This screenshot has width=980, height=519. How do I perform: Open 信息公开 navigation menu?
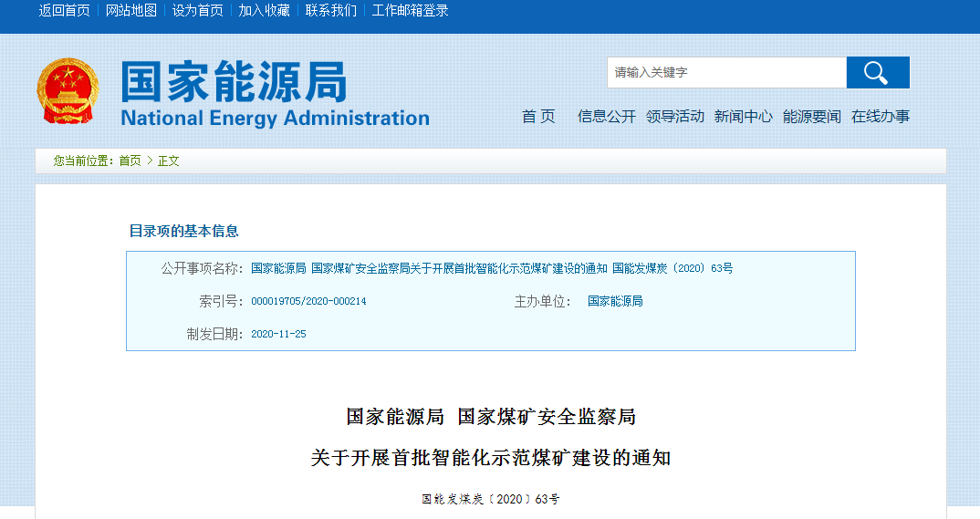[606, 116]
